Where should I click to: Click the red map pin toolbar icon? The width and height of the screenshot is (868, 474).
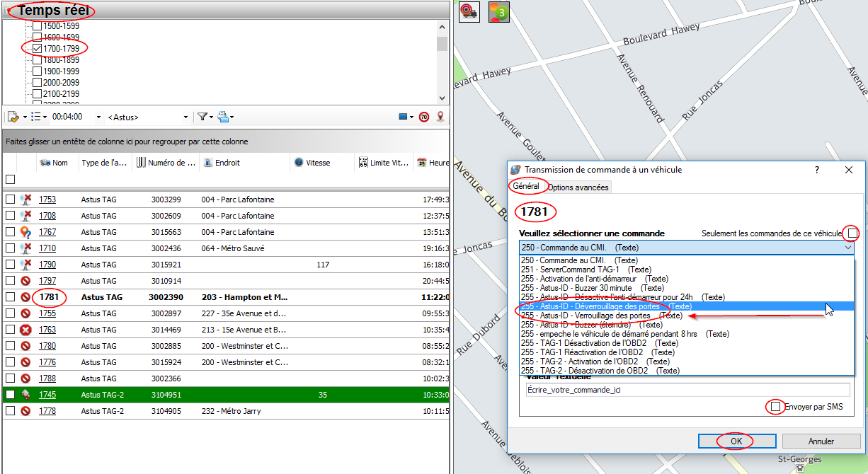[x=440, y=117]
